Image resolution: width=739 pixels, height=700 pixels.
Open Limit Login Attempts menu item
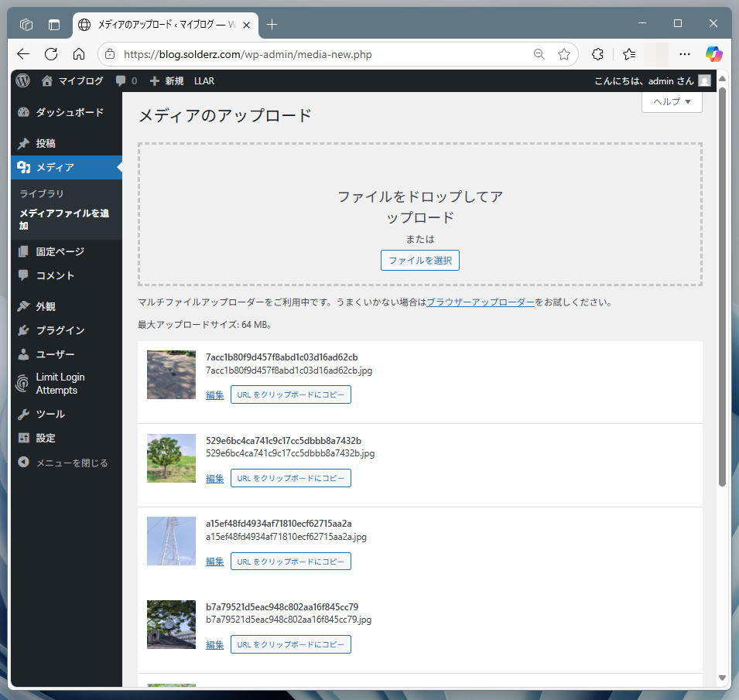click(x=60, y=384)
